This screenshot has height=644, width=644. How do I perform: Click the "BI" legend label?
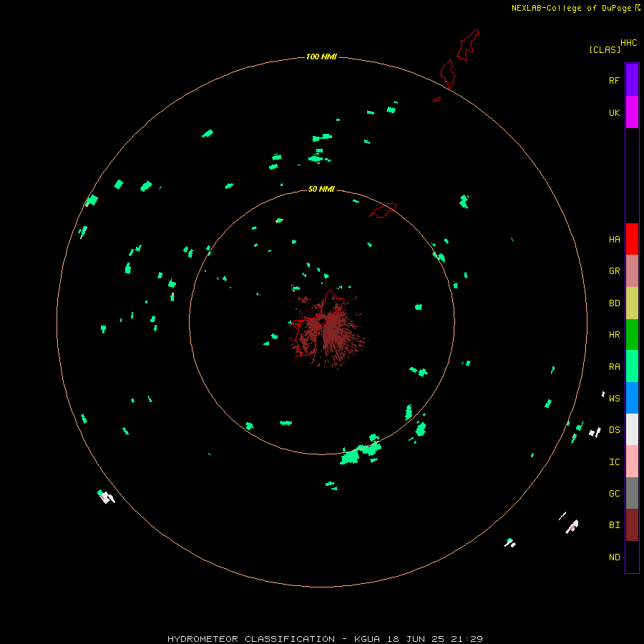click(x=614, y=525)
